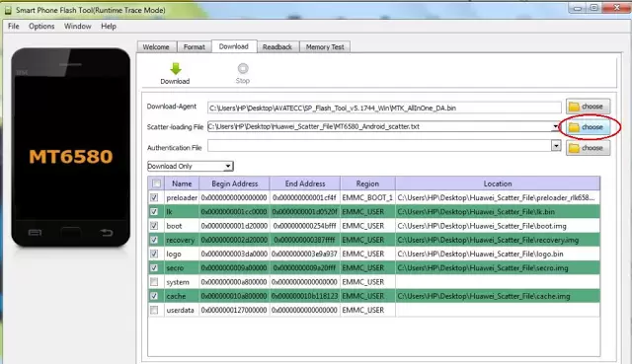Open the Readback tab

[277, 46]
